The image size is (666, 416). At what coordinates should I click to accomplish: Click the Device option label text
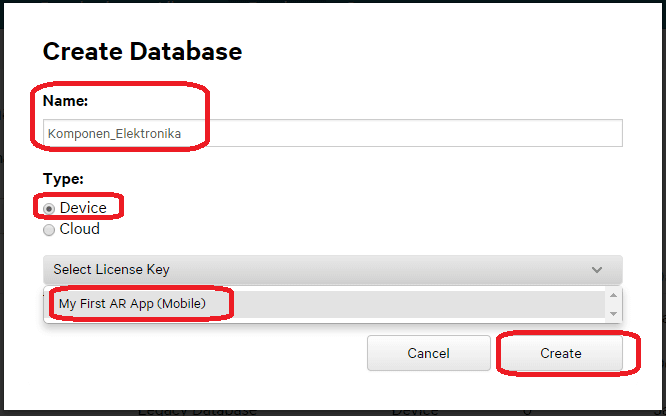coord(83,208)
